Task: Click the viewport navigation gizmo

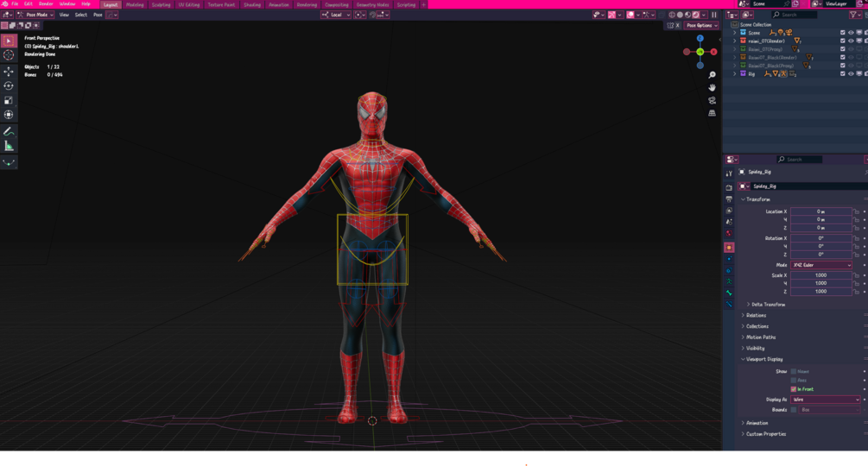Action: pyautogui.click(x=700, y=52)
